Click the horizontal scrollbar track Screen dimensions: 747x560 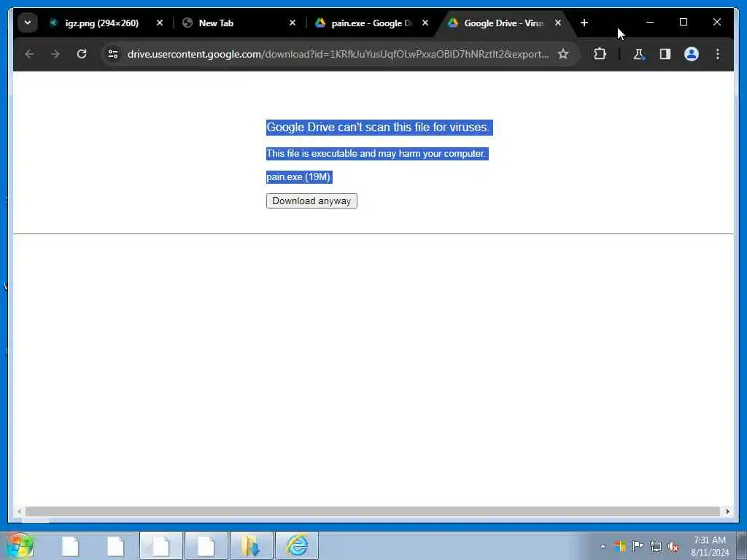tap(373, 511)
